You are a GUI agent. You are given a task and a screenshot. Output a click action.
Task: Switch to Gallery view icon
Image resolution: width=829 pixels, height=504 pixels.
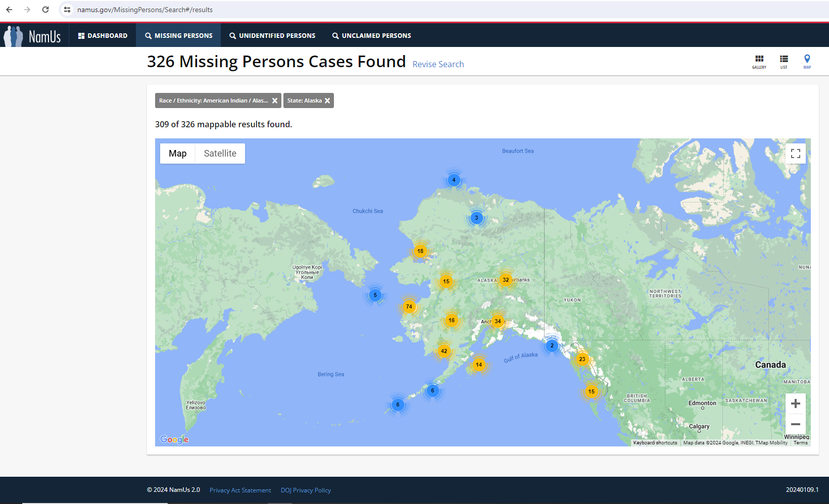(759, 61)
